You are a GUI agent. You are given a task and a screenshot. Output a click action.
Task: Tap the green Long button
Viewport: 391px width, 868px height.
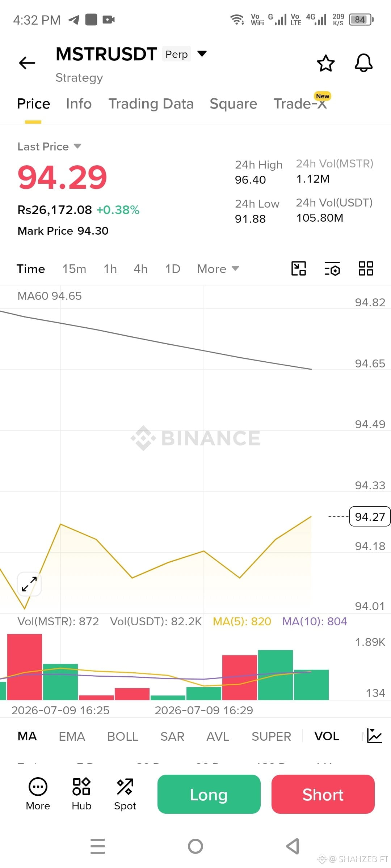(x=209, y=794)
